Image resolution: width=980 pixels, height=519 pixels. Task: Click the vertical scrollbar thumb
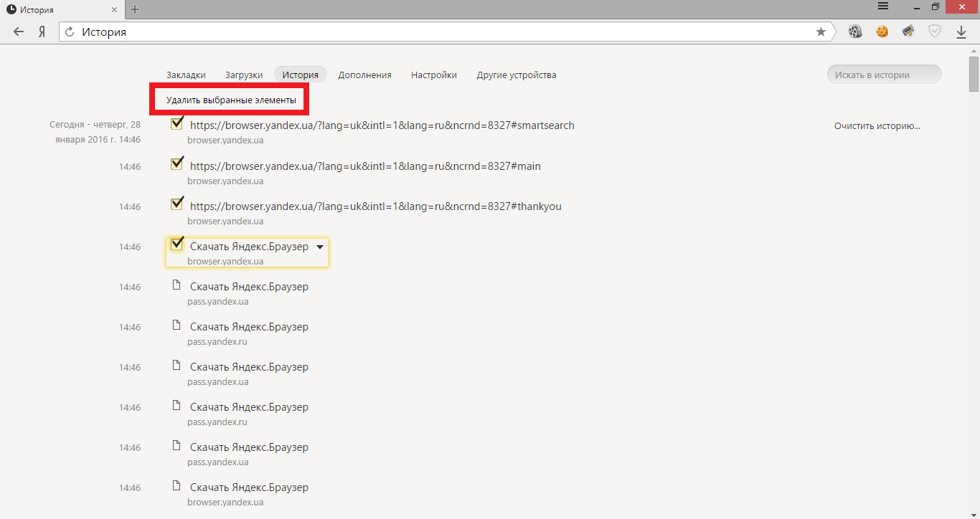[974, 75]
